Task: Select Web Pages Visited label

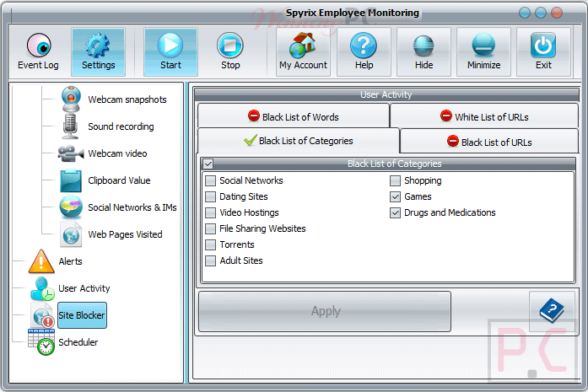Action: (x=125, y=234)
